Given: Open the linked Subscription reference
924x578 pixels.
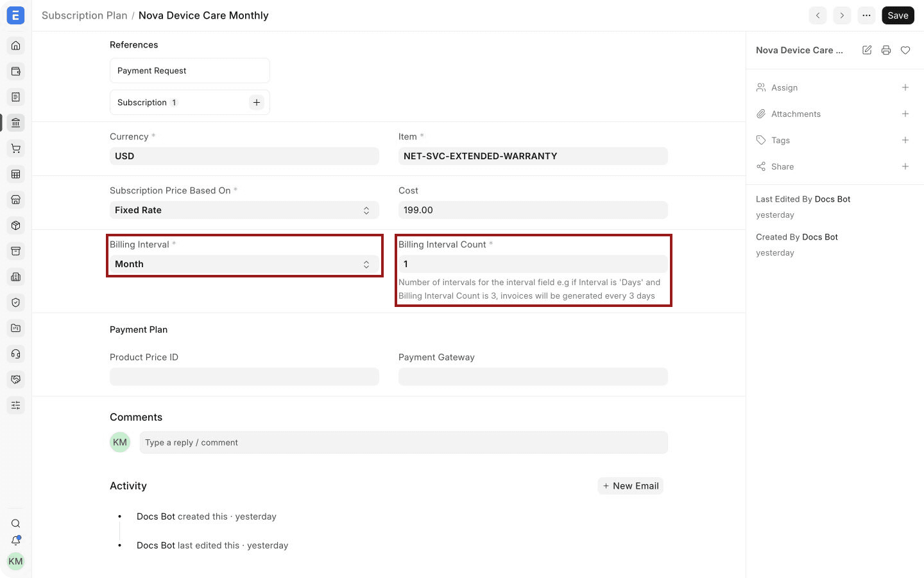Looking at the screenshot, I should [142, 102].
